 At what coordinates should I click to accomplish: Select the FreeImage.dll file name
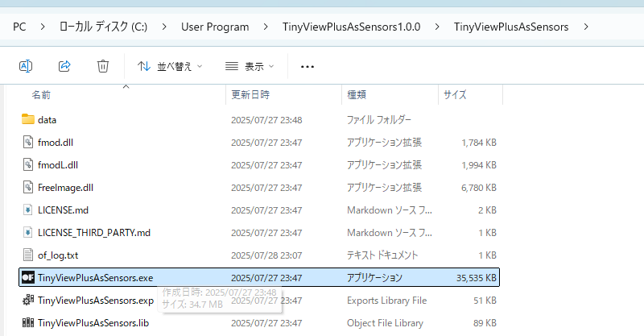click(x=65, y=188)
